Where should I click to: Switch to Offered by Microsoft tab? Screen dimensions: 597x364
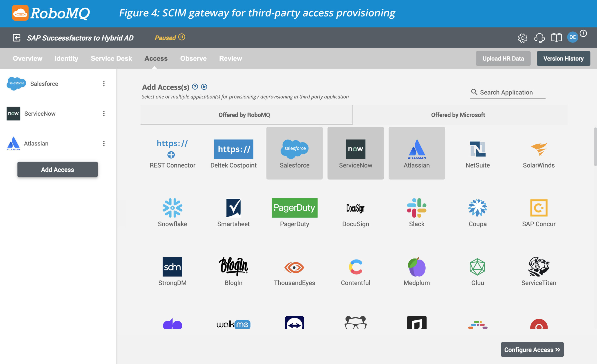point(460,115)
